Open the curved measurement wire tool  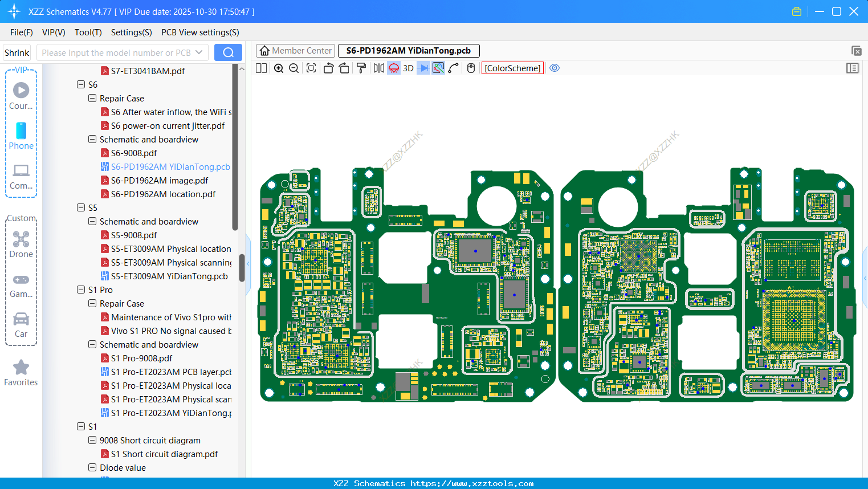(x=453, y=68)
